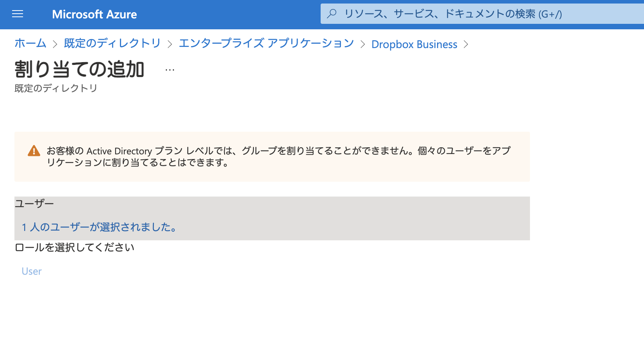Open the hamburger portal menu
The image size is (644, 338).
pos(18,14)
